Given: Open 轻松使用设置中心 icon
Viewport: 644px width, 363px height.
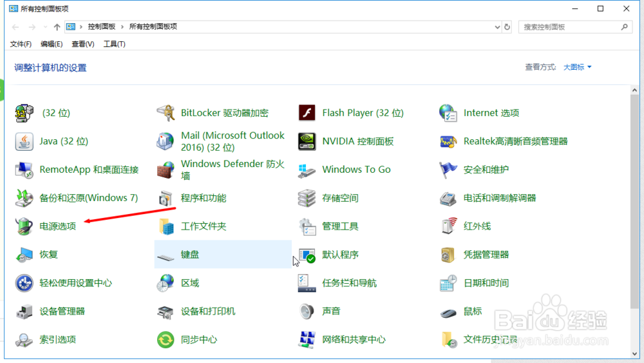Looking at the screenshot, I should 24,283.
